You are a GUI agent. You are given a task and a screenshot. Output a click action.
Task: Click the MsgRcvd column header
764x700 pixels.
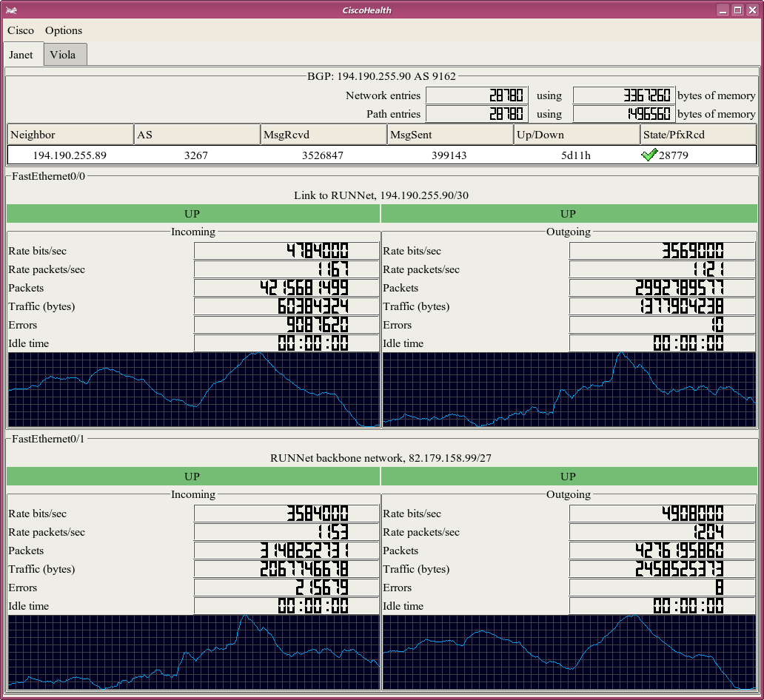click(x=324, y=135)
